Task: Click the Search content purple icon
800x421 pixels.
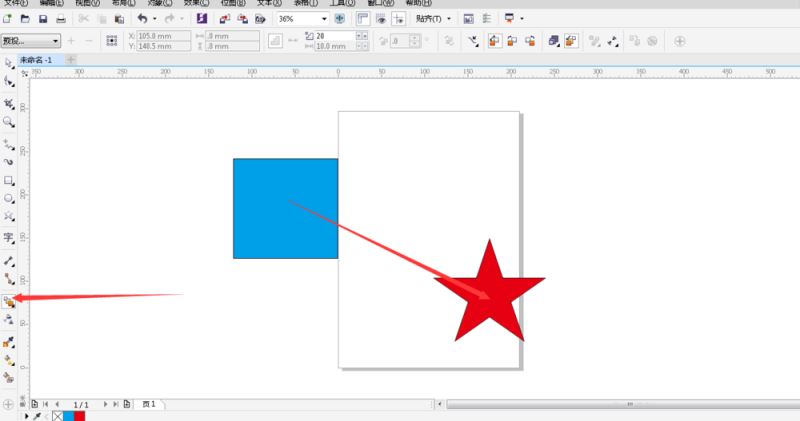Action: click(x=202, y=19)
